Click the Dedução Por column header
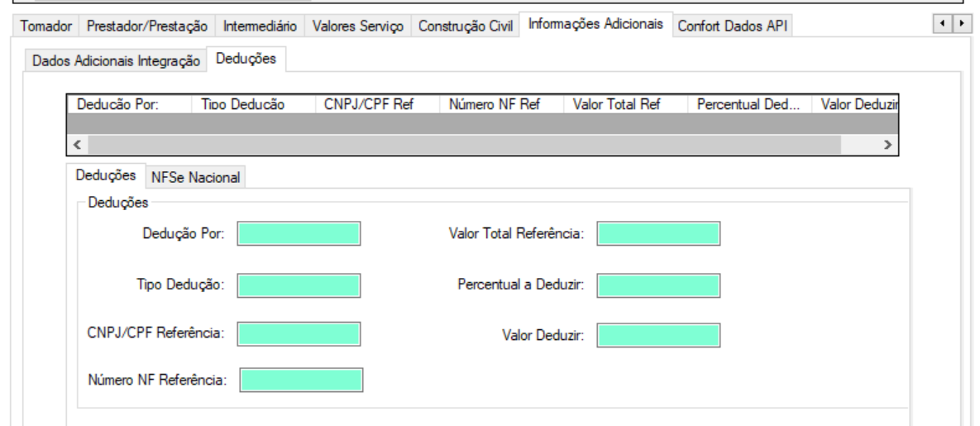The height and width of the screenshot is (426, 980). (128, 104)
